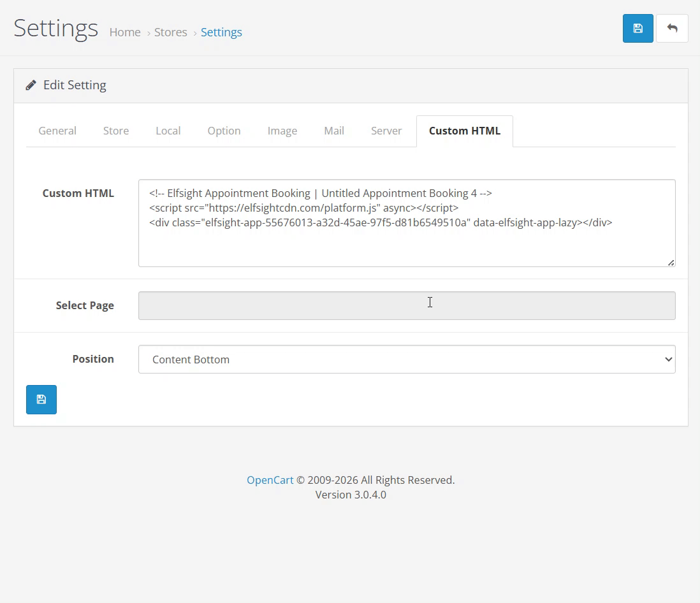Screen dimensions: 700x603
Task: Click the blue save icon in the page header
Action: [x=638, y=29]
